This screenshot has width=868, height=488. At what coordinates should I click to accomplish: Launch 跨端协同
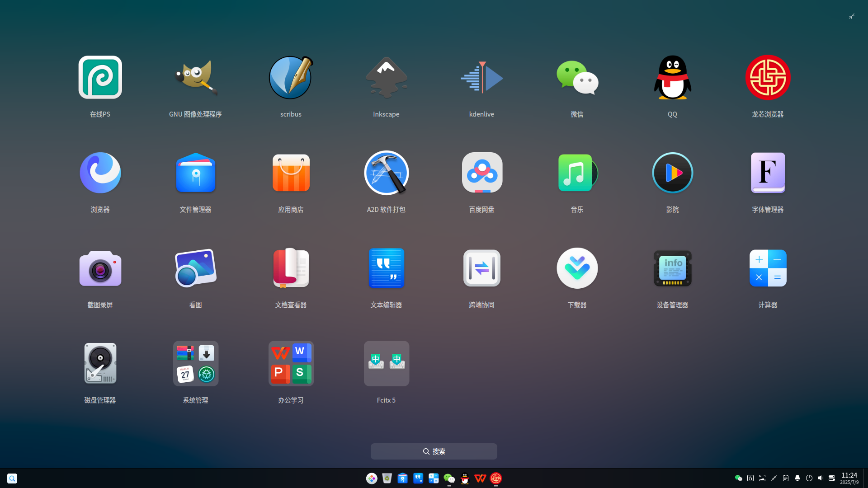tap(481, 268)
